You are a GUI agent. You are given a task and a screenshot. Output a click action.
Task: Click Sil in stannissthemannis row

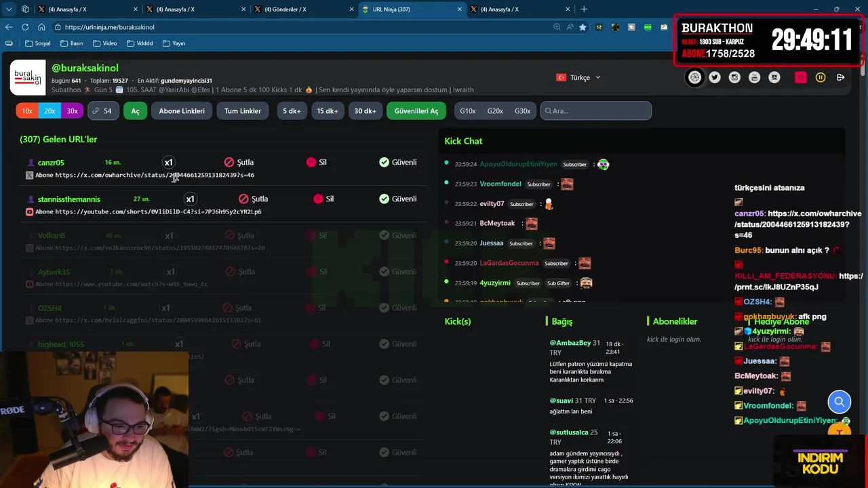click(x=323, y=199)
